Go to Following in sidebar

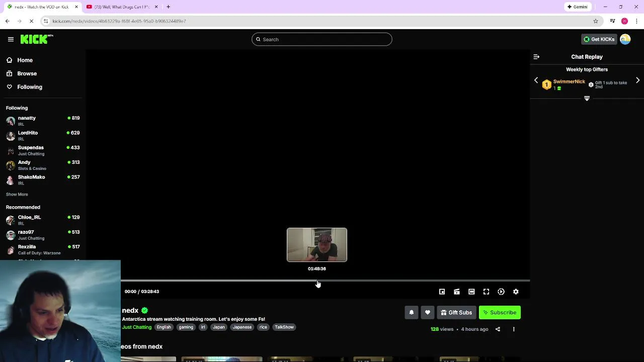click(x=30, y=87)
